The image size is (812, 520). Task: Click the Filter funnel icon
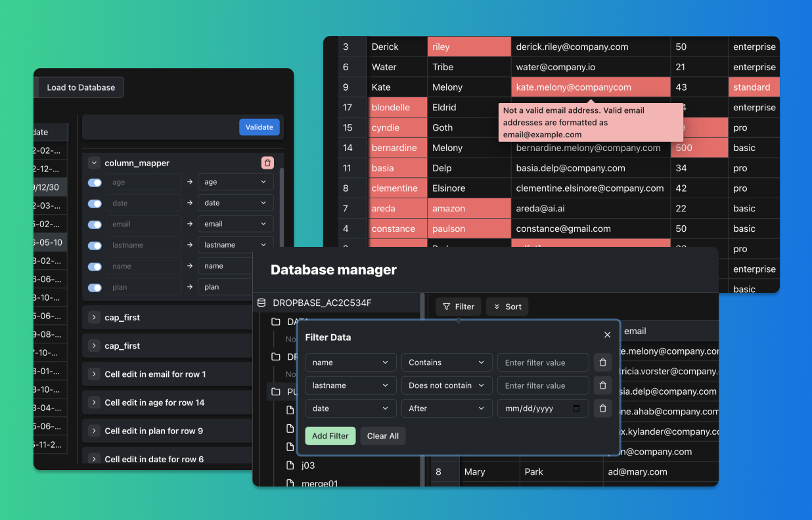point(447,306)
